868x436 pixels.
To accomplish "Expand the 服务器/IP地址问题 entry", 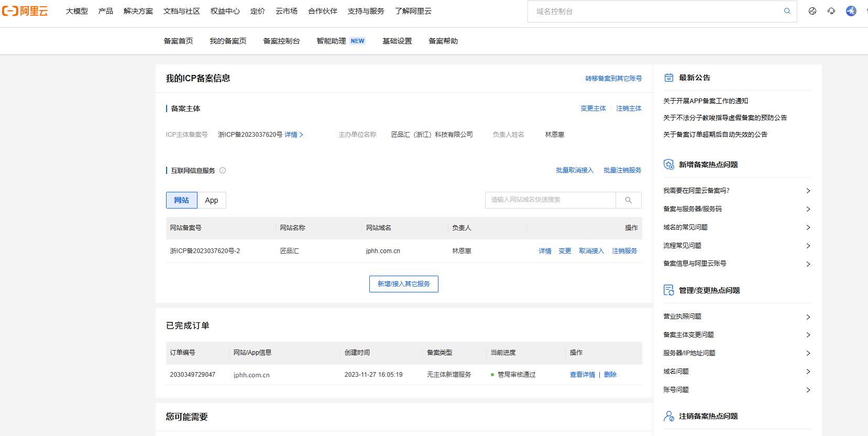I will pyautogui.click(x=737, y=353).
